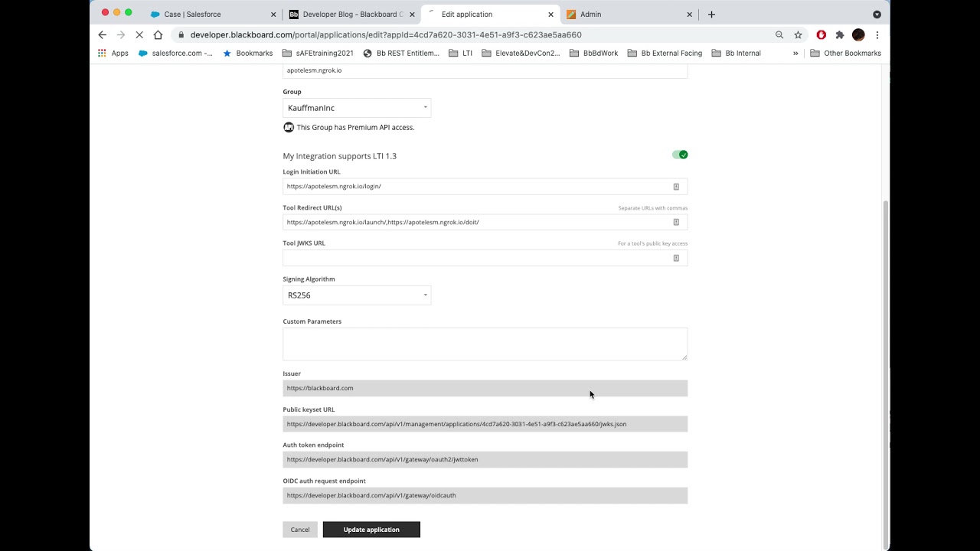Open sAFEtraining2021 bookmark folder
The image size is (980, 551).
coord(318,54)
